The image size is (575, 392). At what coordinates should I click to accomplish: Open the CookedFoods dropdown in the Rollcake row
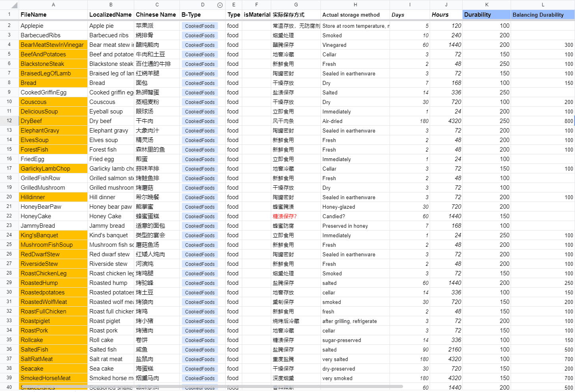click(x=200, y=340)
